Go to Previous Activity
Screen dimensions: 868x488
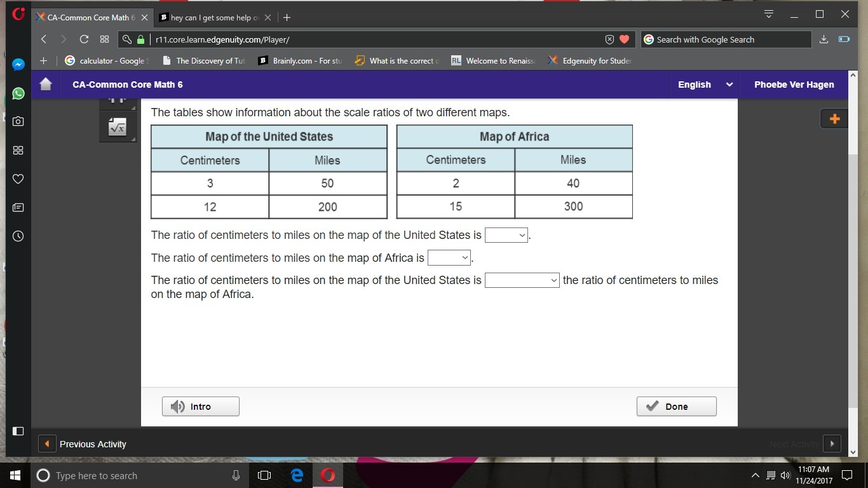83,444
